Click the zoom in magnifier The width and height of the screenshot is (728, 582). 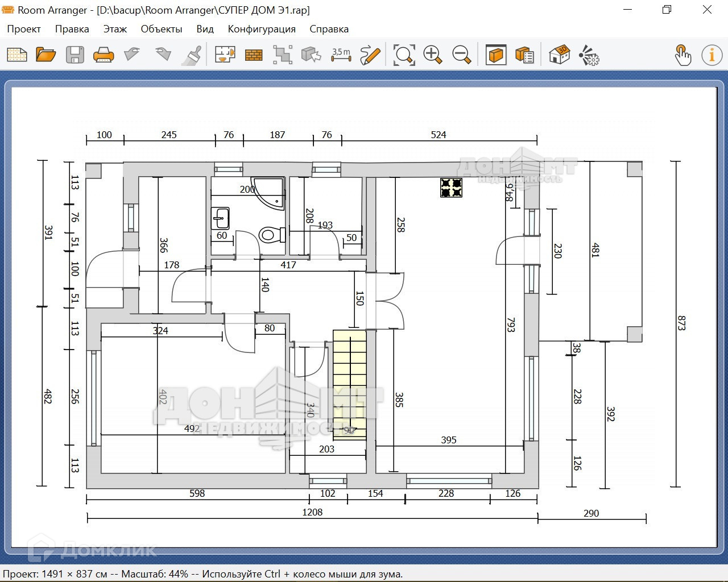[x=433, y=55]
